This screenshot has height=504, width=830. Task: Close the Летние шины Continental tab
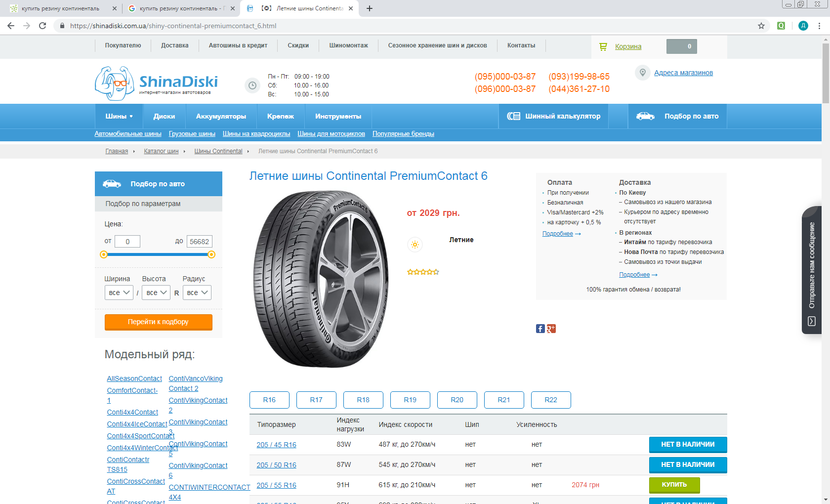[351, 8]
